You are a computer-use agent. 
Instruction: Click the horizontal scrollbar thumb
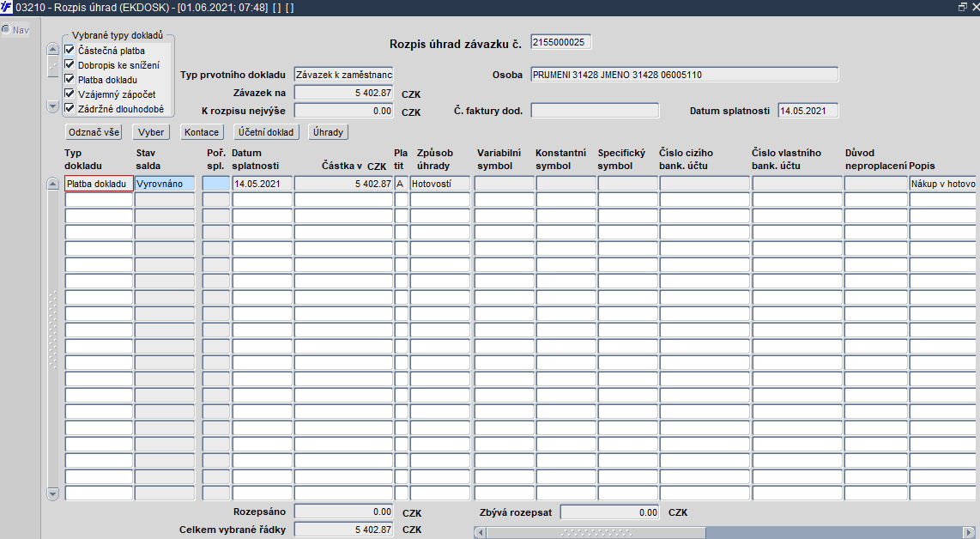click(596, 533)
